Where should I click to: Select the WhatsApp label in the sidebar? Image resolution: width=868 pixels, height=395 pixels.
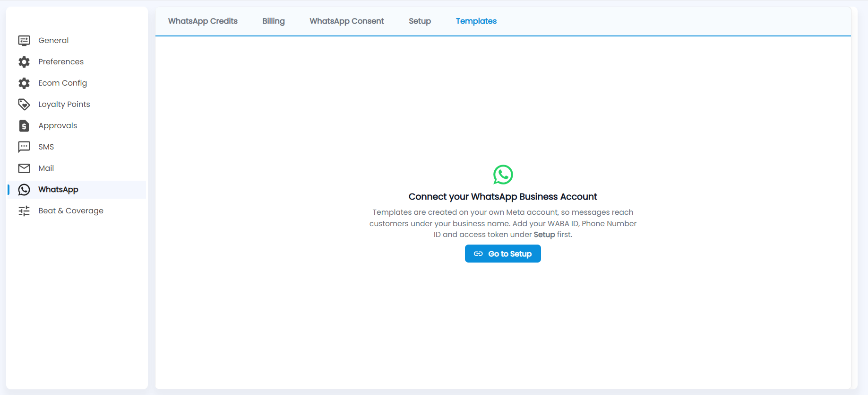tap(59, 190)
